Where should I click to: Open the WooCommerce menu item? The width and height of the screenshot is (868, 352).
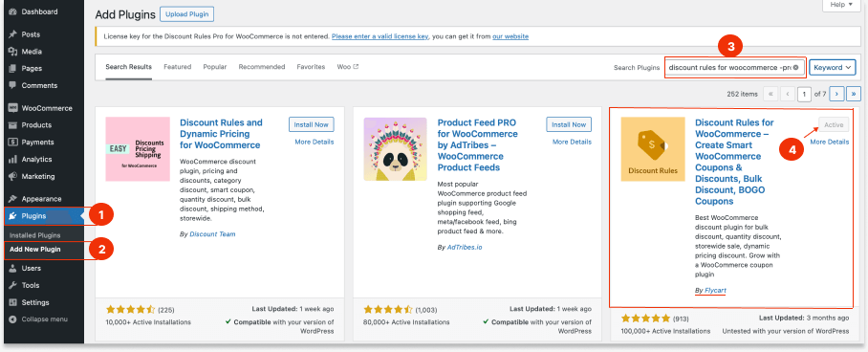44,108
